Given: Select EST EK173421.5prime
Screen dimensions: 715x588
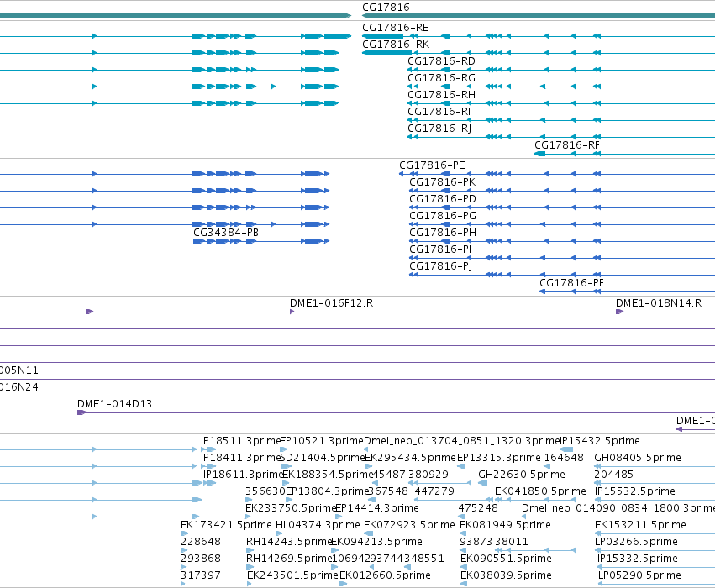Looking at the screenshot, I should (226, 525).
